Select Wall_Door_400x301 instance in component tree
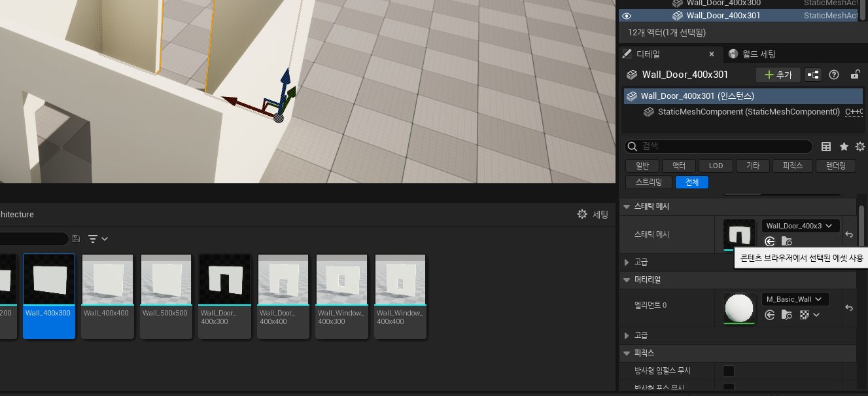Viewport: 868px width, 396px height. [743, 96]
